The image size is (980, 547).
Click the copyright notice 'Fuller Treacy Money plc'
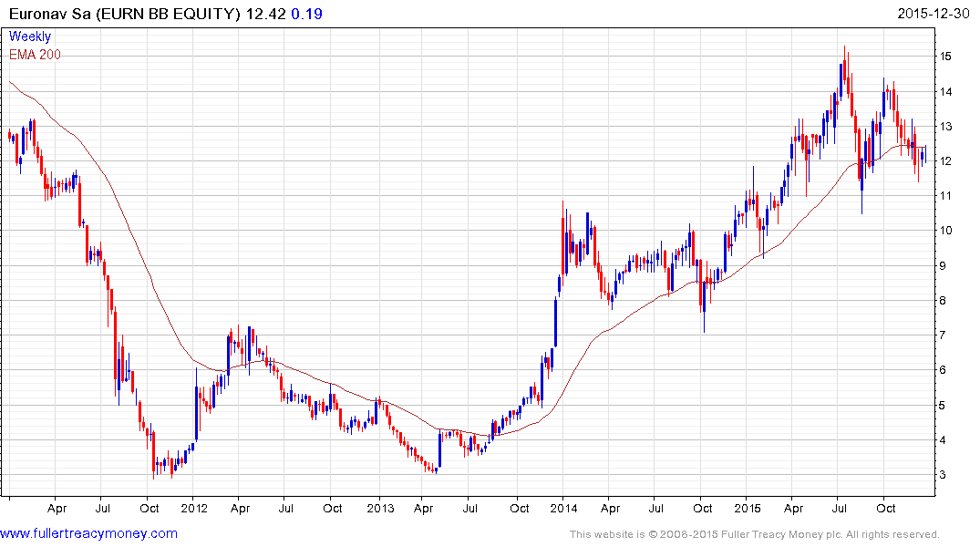click(779, 534)
